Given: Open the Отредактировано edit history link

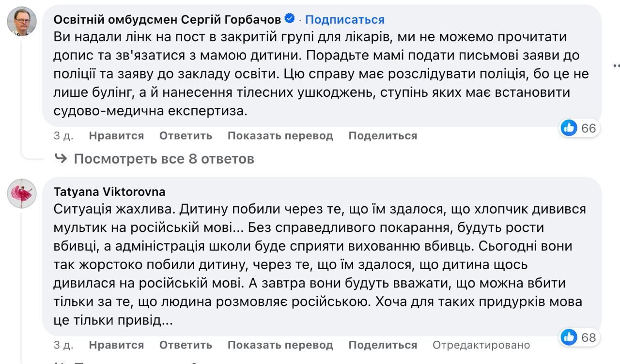Looking at the screenshot, I should [x=481, y=345].
